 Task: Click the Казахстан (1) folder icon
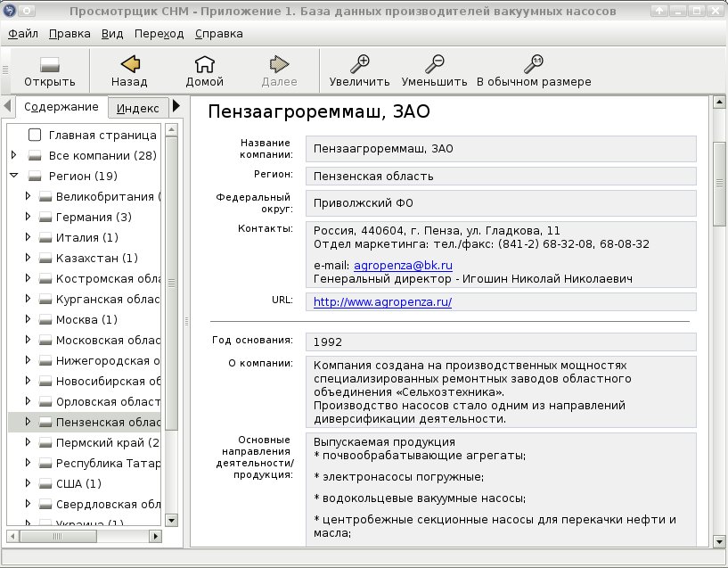[x=45, y=258]
